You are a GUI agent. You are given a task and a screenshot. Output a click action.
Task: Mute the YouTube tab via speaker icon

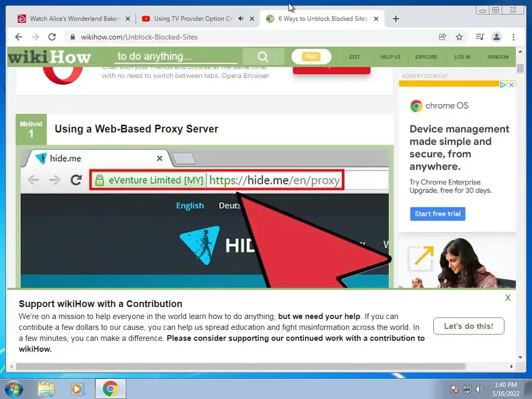tap(241, 19)
